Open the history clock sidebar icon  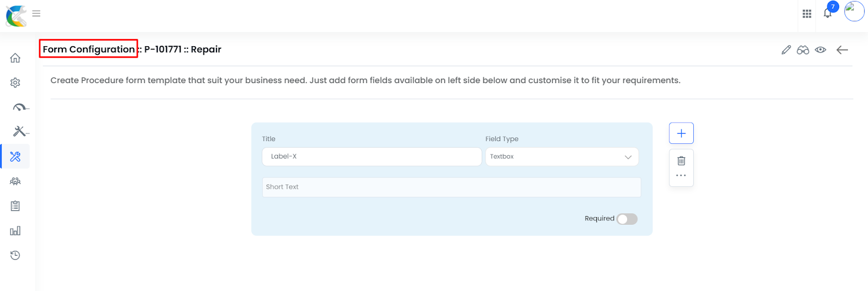15,255
